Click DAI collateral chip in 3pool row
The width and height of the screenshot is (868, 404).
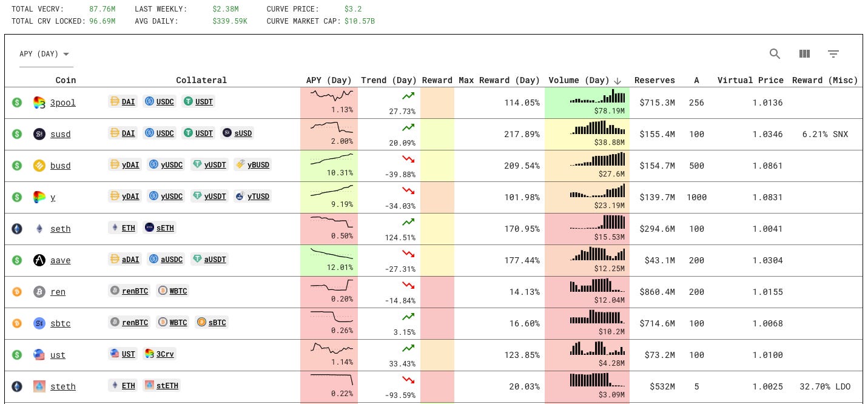tap(123, 101)
